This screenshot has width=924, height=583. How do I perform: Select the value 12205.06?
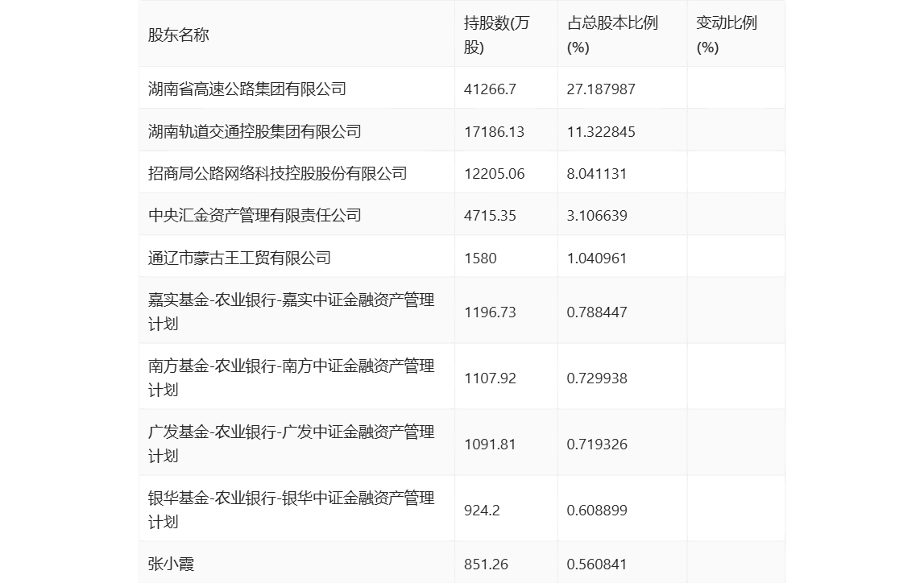click(494, 173)
